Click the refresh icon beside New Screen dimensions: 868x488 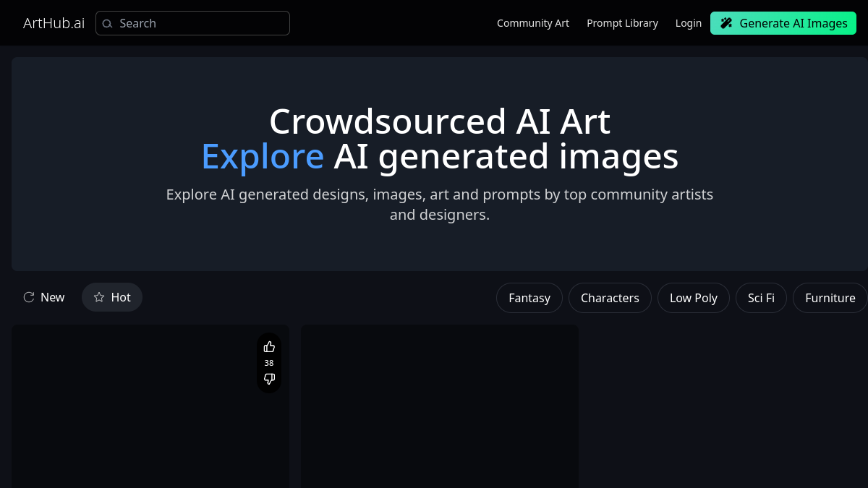(x=29, y=297)
